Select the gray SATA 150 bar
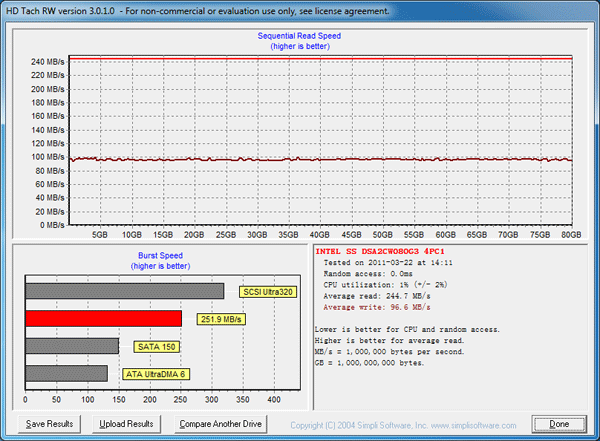This screenshot has width=600, height=441. coord(71,346)
